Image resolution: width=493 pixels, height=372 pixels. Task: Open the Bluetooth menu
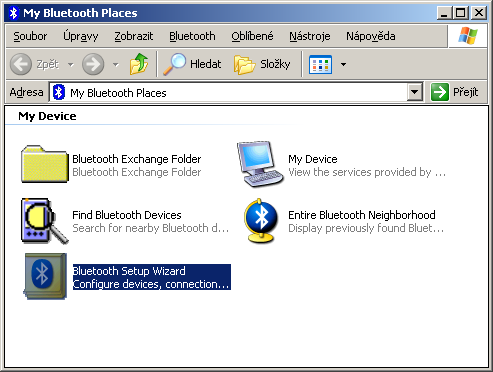192,36
